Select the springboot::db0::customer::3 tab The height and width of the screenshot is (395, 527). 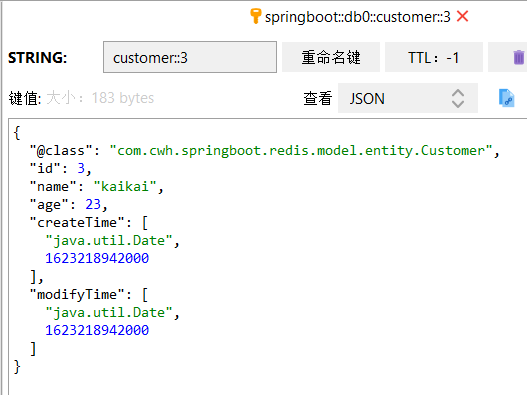click(x=357, y=17)
